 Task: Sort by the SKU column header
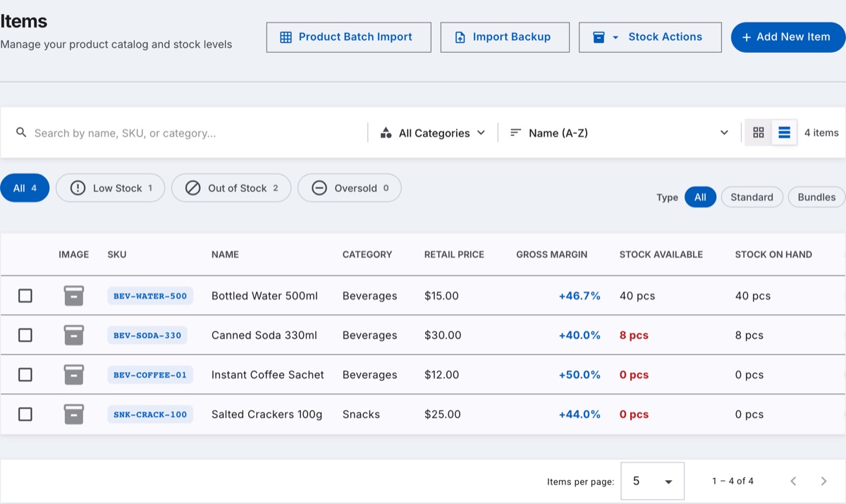pyautogui.click(x=117, y=254)
